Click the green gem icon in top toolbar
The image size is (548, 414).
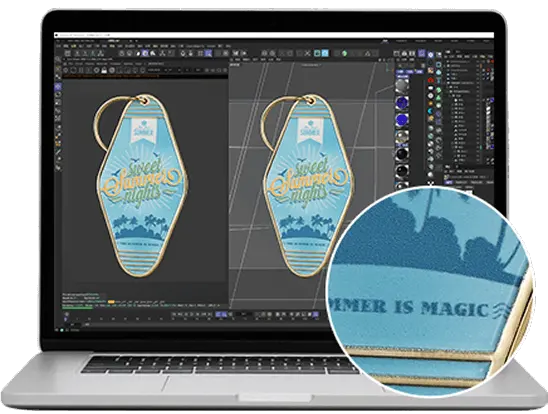345,53
